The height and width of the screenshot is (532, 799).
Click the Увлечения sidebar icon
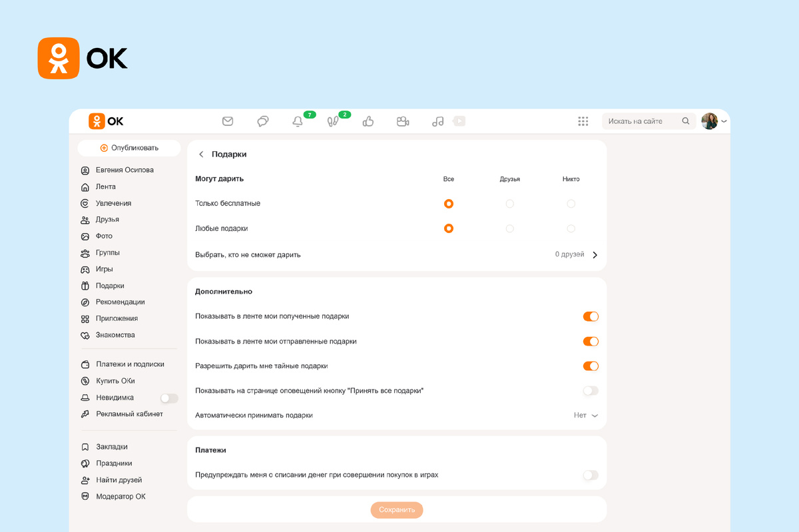[x=85, y=203]
